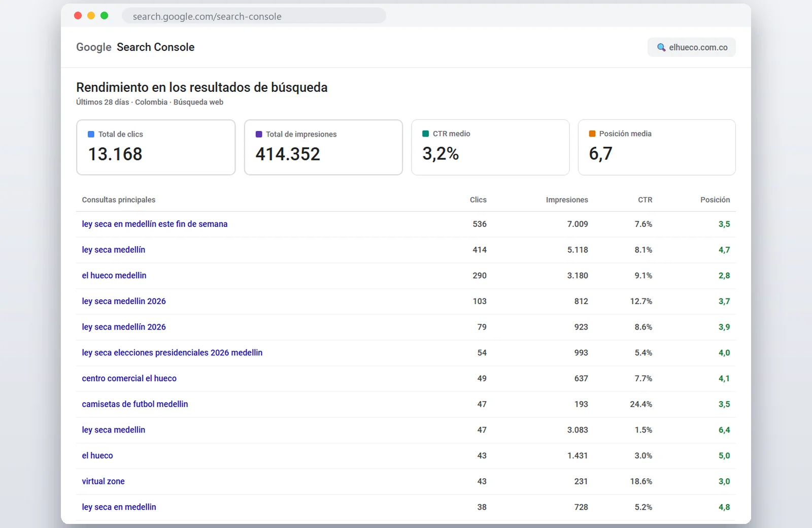Screen dimensions: 812x528
Task: Click the blue square on Total de clics
Action: [x=91, y=134]
